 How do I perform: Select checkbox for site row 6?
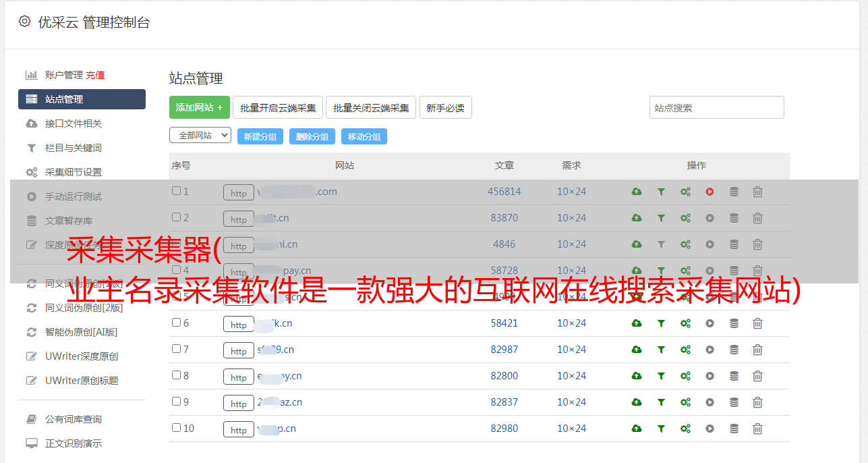click(x=176, y=323)
